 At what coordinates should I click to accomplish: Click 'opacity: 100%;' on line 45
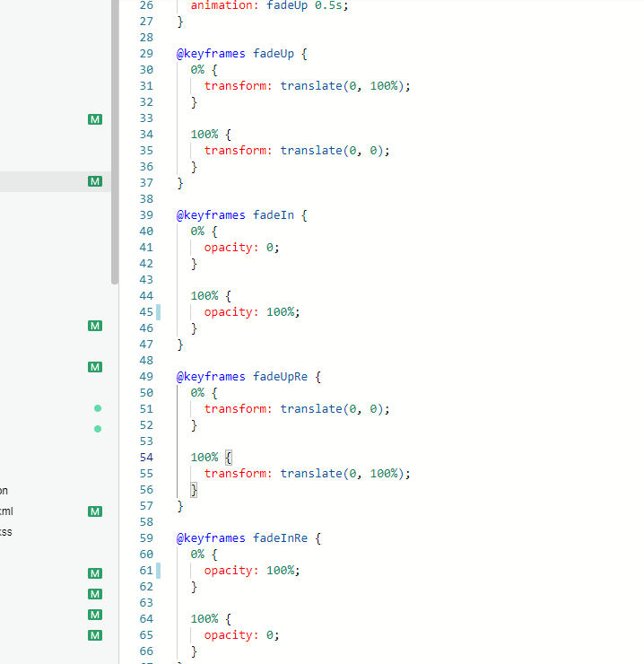pos(252,312)
